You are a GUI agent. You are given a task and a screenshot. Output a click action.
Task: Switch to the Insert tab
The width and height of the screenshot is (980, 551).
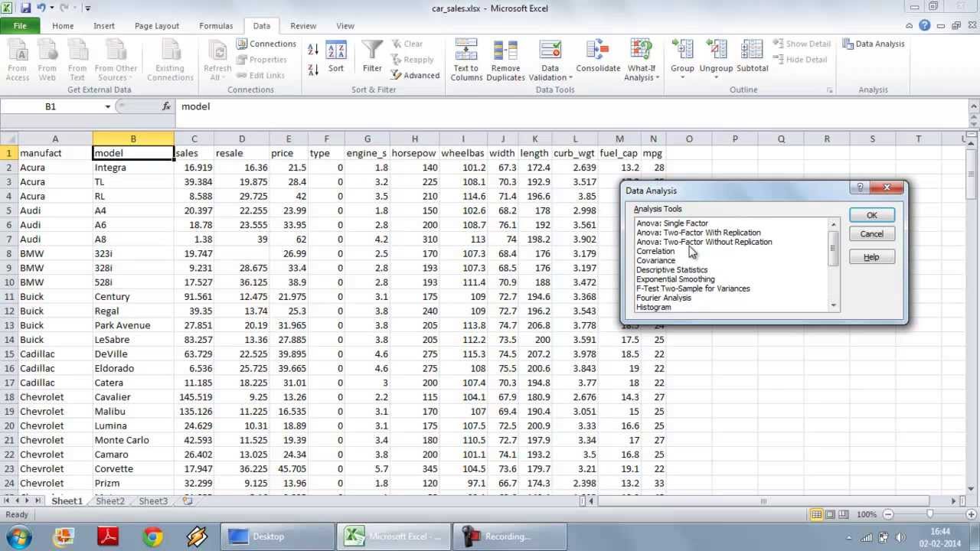pyautogui.click(x=104, y=25)
